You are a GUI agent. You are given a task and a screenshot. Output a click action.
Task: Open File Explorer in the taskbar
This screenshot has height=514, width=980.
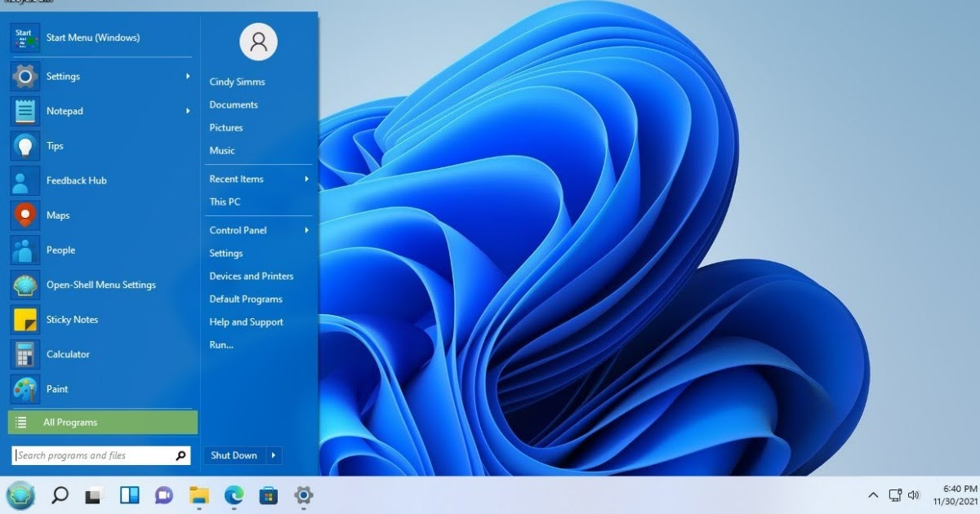199,494
